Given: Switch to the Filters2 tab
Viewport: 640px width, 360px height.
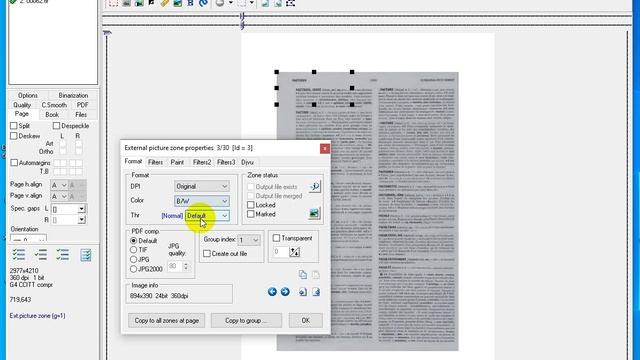Looking at the screenshot, I should [202, 162].
